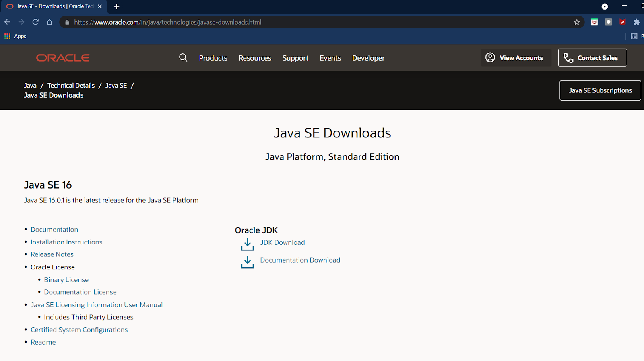Viewport: 644px width, 361px height.
Task: Click the round dropdown icon in the title bar
Action: click(x=605, y=6)
